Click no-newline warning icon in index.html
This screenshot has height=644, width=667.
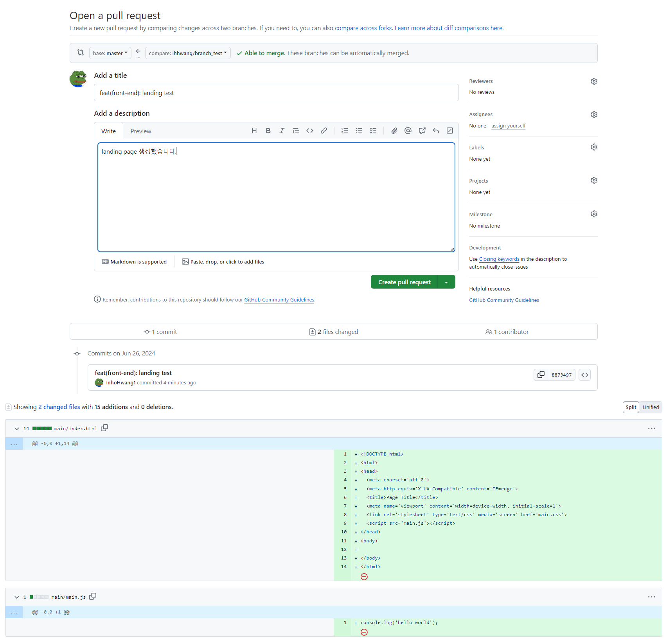click(x=364, y=576)
